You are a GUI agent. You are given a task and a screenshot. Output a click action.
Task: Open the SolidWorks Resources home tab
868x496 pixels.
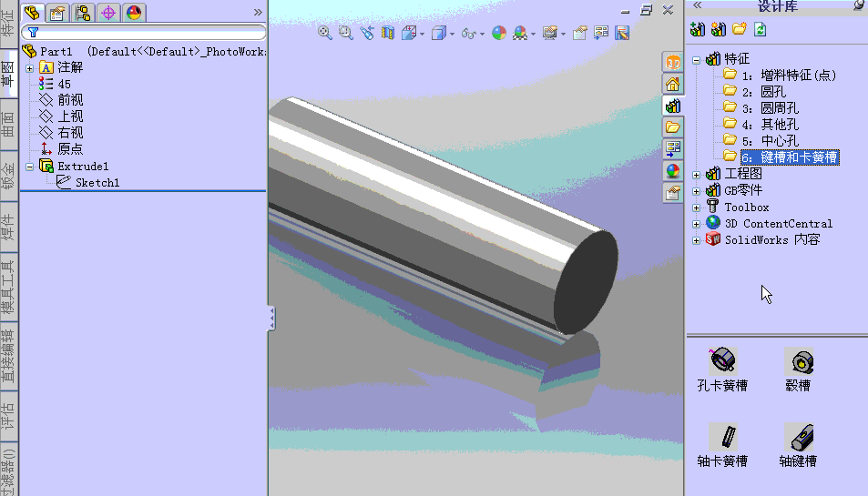(x=672, y=84)
